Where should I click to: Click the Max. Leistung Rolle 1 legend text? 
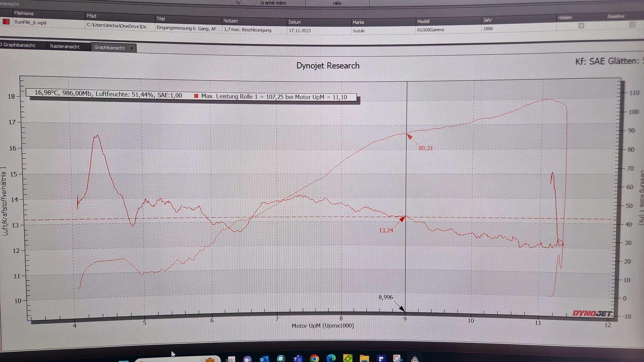pos(274,97)
